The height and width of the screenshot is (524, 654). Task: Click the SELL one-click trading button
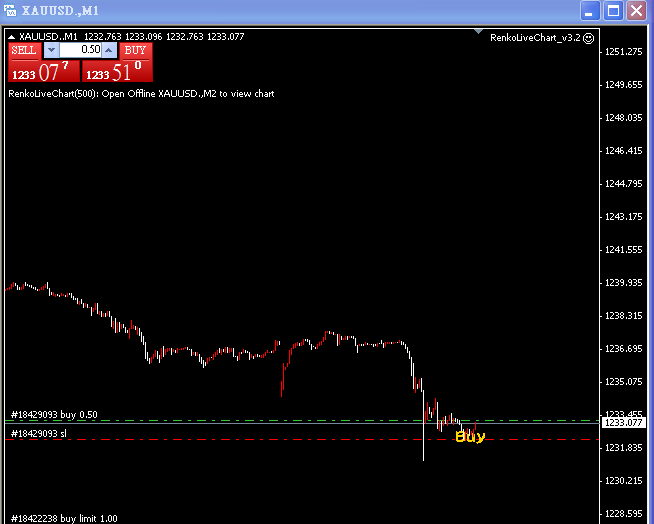pyautogui.click(x=25, y=50)
